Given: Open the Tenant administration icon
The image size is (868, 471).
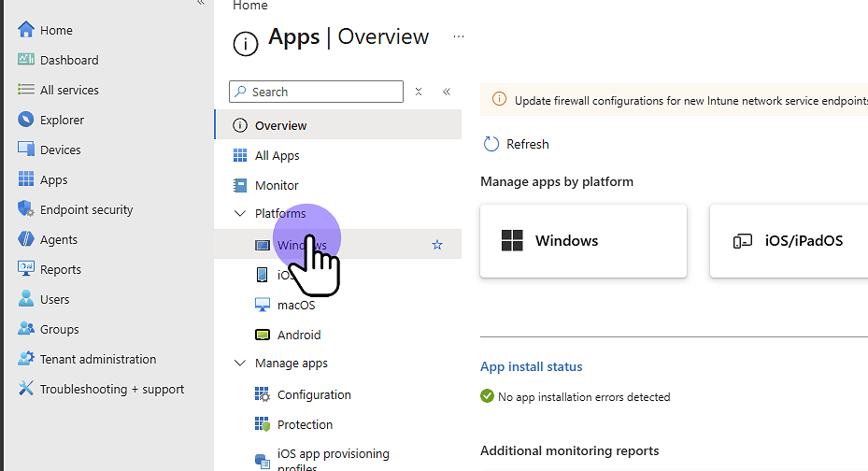Looking at the screenshot, I should [x=25, y=358].
